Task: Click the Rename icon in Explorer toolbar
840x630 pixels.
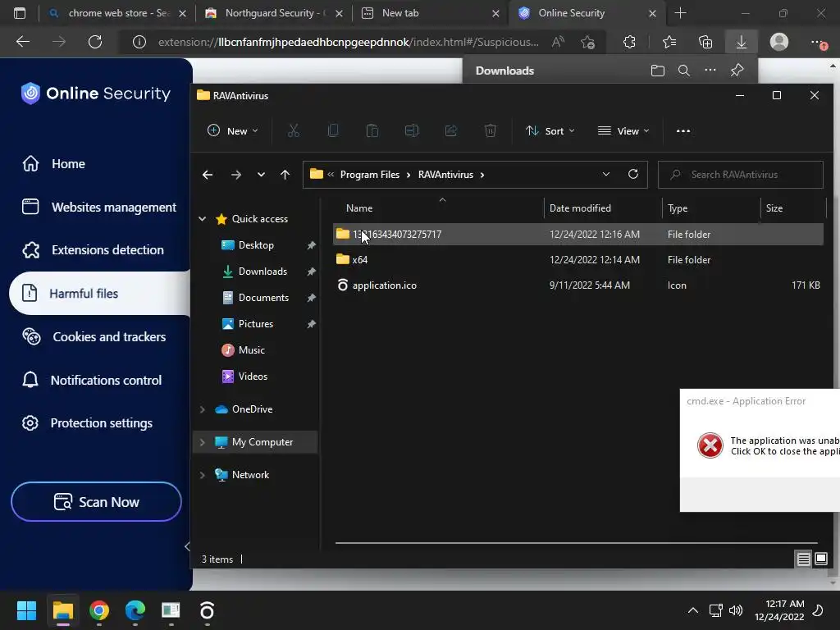Action: [412, 130]
